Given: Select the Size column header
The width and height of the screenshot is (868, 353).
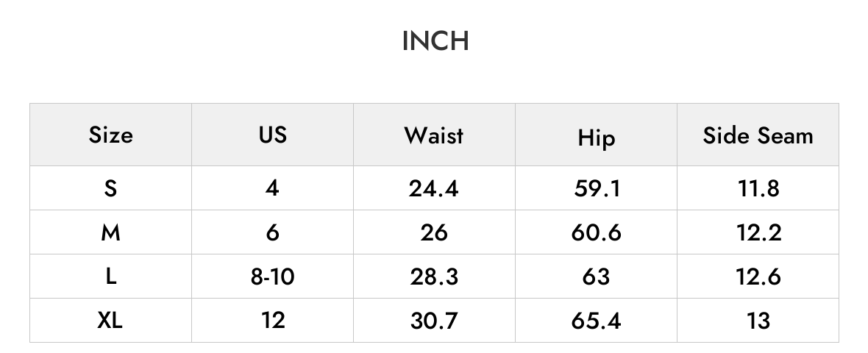Looking at the screenshot, I should tap(111, 135).
